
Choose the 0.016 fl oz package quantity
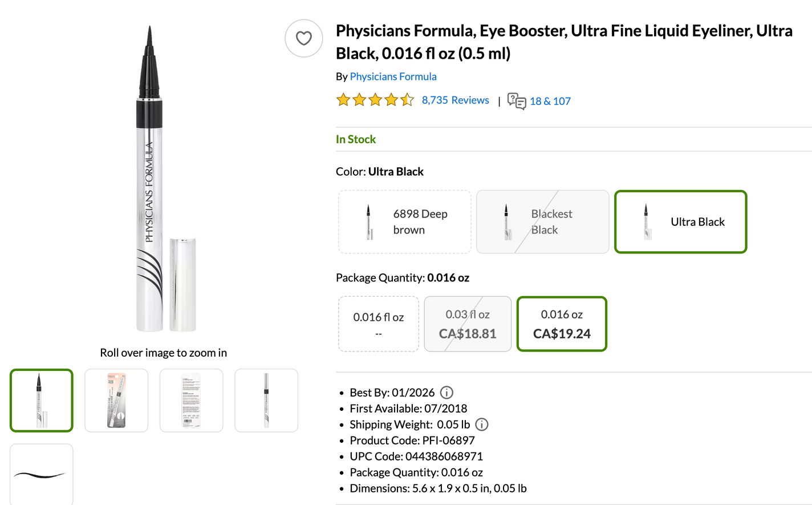(379, 324)
